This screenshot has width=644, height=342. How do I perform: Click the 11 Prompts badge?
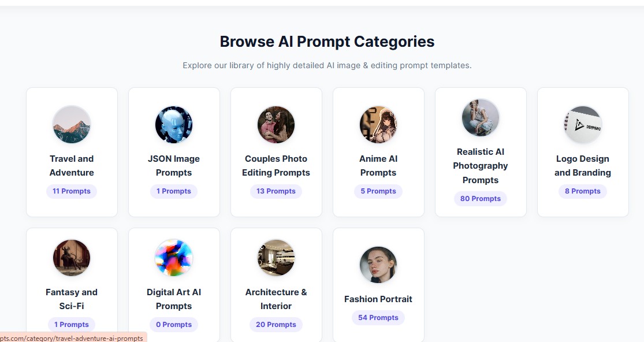(72, 191)
